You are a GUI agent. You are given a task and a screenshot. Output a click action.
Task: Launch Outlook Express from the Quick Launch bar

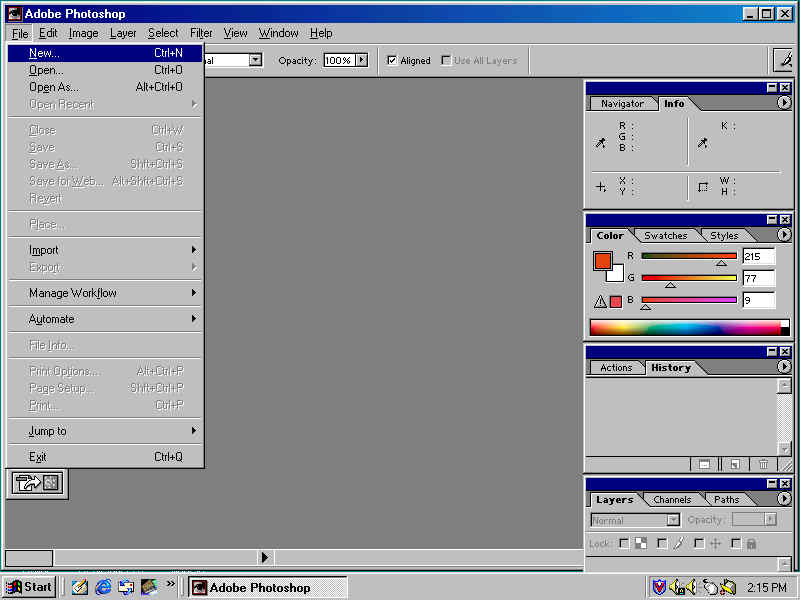(x=126, y=587)
